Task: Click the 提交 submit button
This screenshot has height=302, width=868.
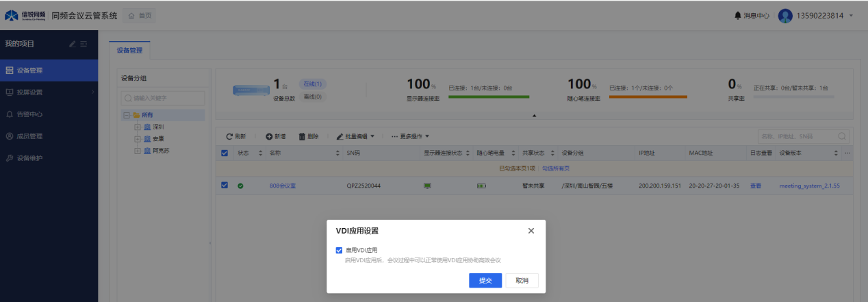Action: click(x=485, y=281)
